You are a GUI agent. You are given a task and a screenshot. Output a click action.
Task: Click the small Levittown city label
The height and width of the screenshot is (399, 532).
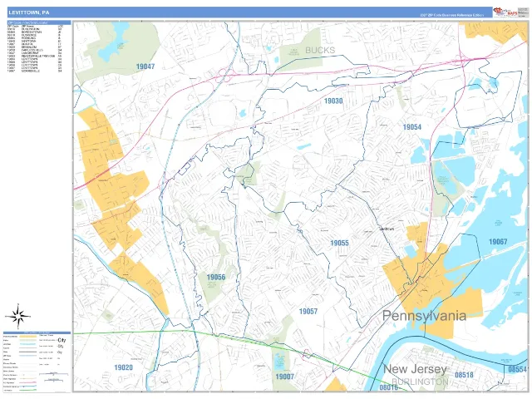pos(387,229)
